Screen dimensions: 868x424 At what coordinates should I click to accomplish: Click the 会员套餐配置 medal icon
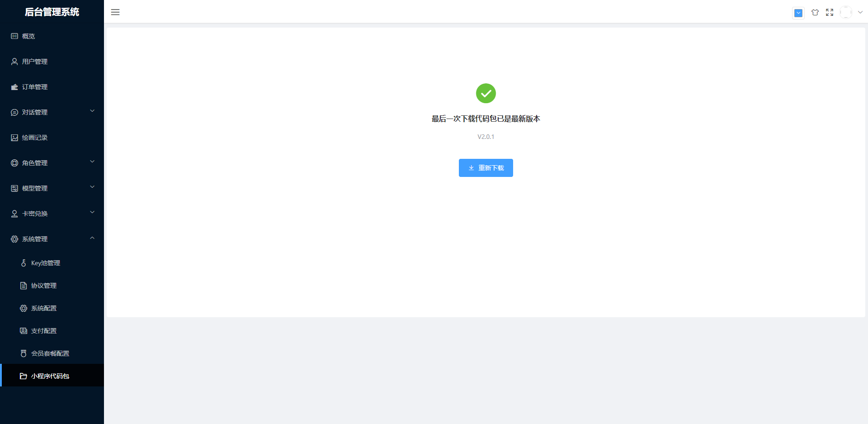pos(24,353)
